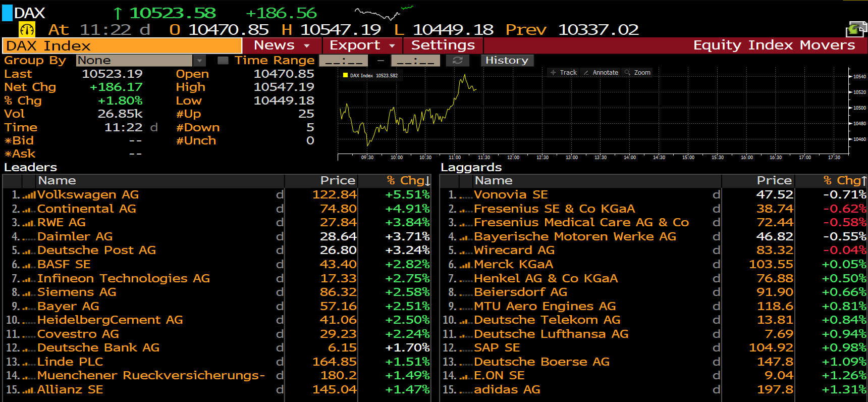The width and height of the screenshot is (868, 402).
Task: Click the bar icon beside Deutsche Telekom AG
Action: point(466,321)
